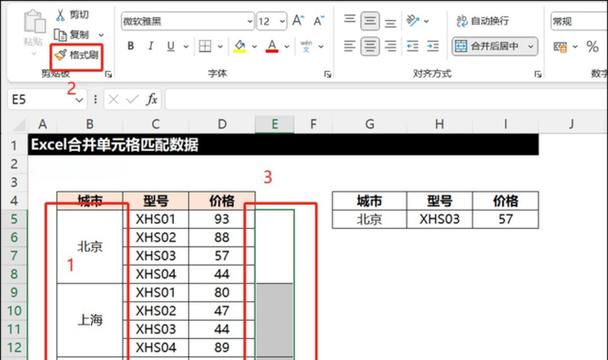The width and height of the screenshot is (608, 360).
Task: Select XHS03 in the lookup table
Action: pos(439,219)
